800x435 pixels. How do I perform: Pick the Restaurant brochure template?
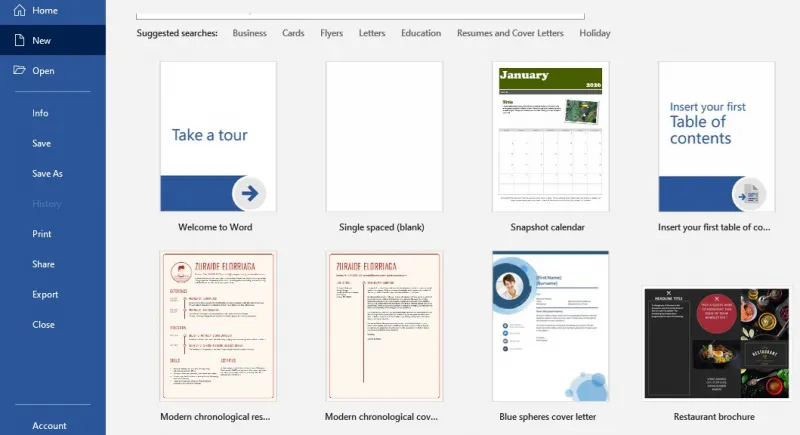716,343
